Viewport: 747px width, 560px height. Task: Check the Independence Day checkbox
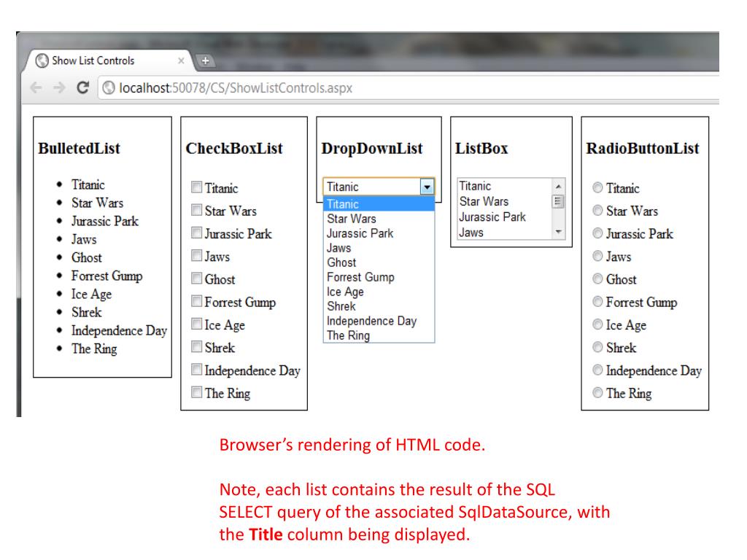(196, 369)
